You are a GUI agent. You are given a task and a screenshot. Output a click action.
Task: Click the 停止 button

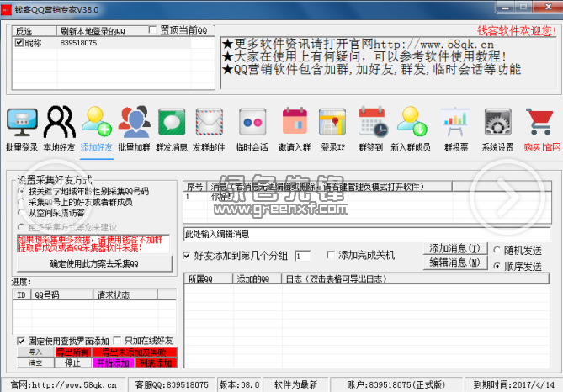[x=72, y=363]
